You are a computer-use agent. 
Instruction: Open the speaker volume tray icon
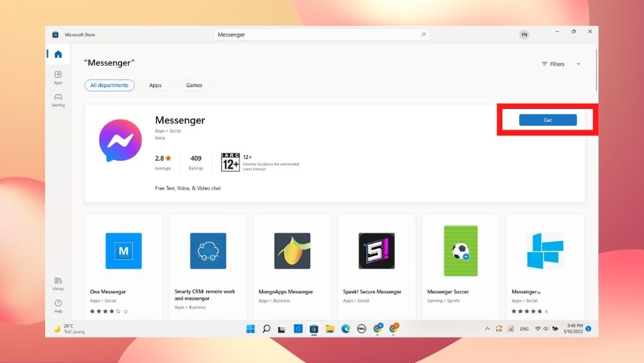tap(546, 328)
